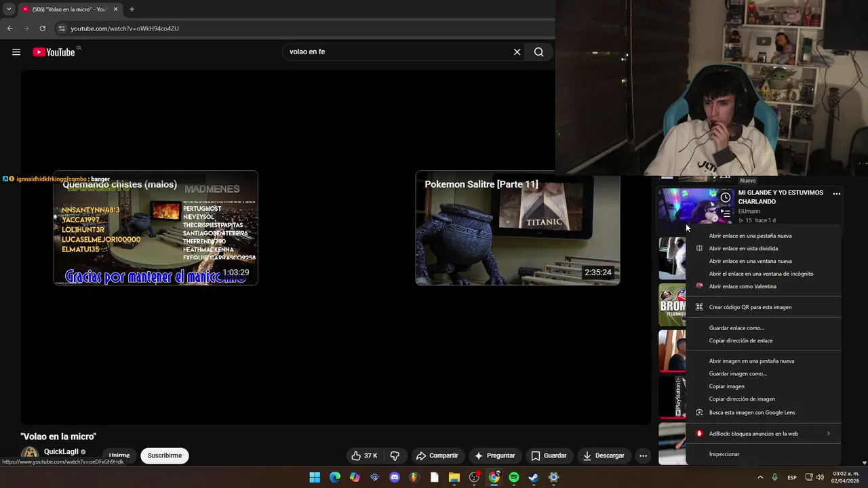
Task: Share the video via Compartir
Action: (437, 455)
